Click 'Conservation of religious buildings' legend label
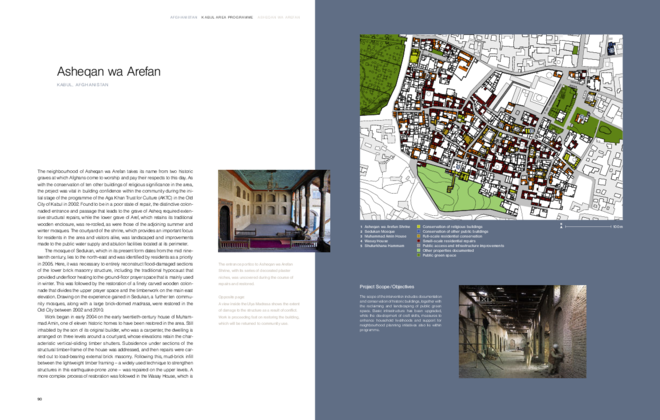 pos(452,227)
